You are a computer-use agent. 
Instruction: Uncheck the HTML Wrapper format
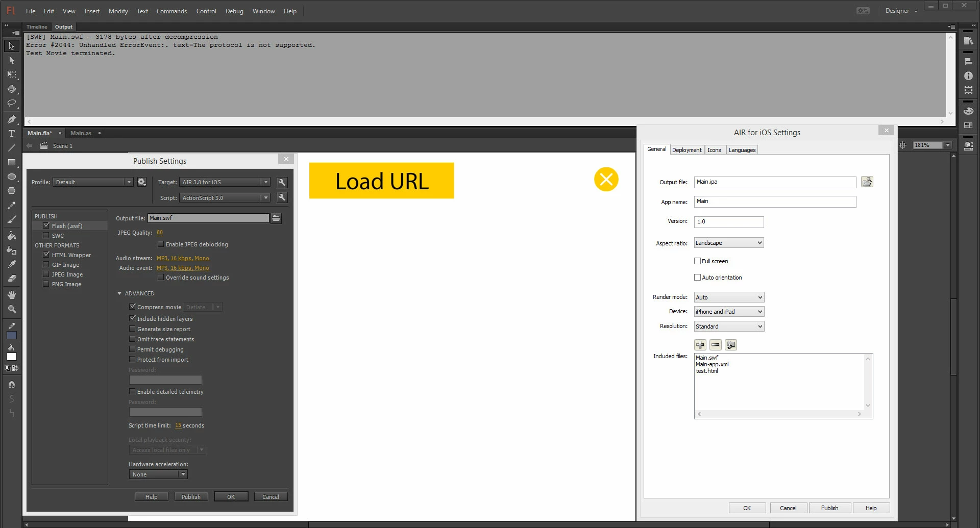tap(46, 255)
